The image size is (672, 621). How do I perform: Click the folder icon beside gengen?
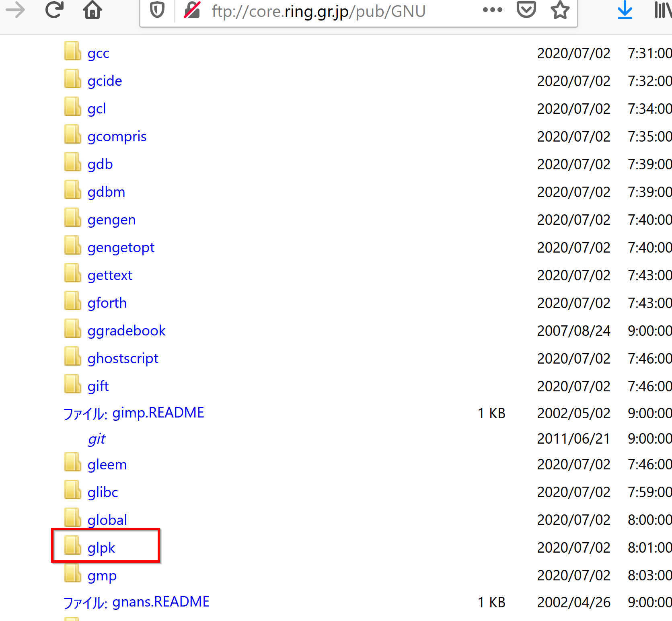tap(73, 218)
